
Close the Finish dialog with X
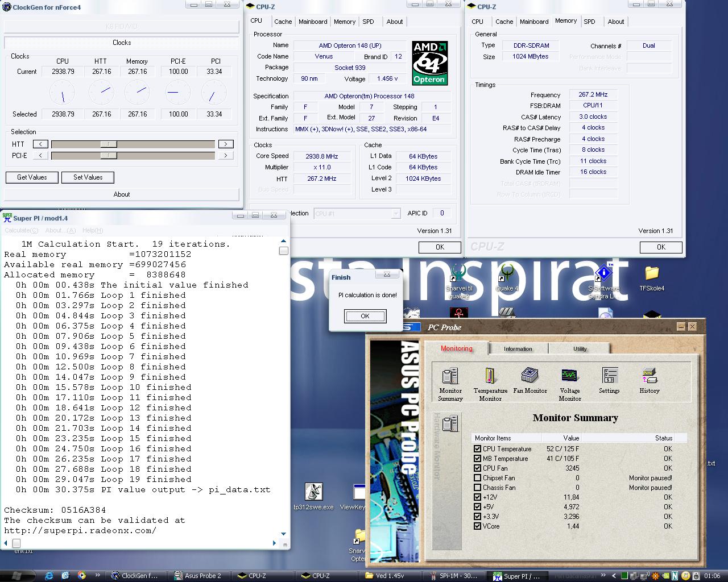pyautogui.click(x=387, y=275)
